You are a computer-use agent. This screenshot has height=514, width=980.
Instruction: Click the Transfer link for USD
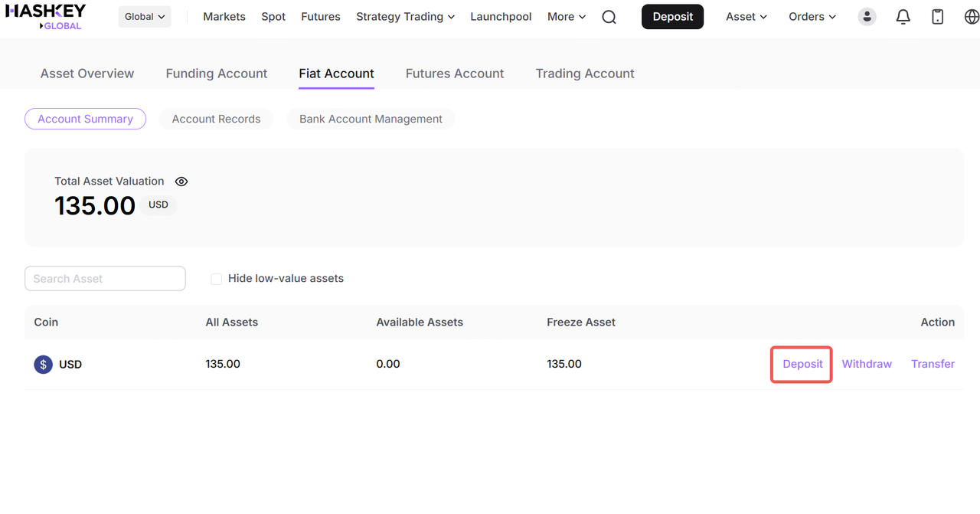coord(933,364)
